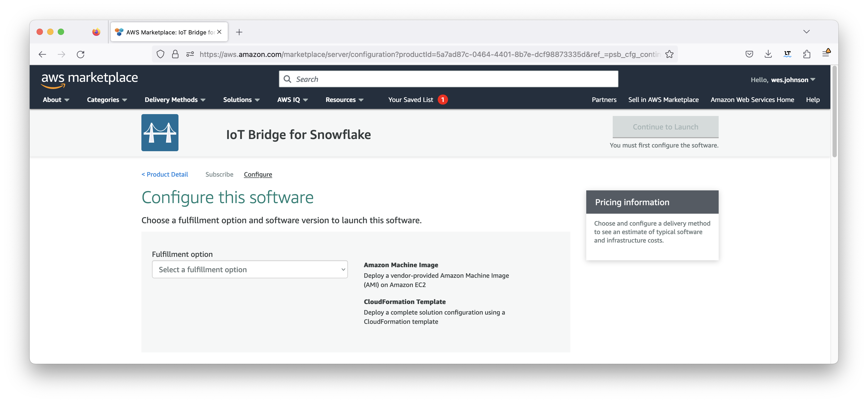Click the LanguageTool extension icon

(788, 54)
